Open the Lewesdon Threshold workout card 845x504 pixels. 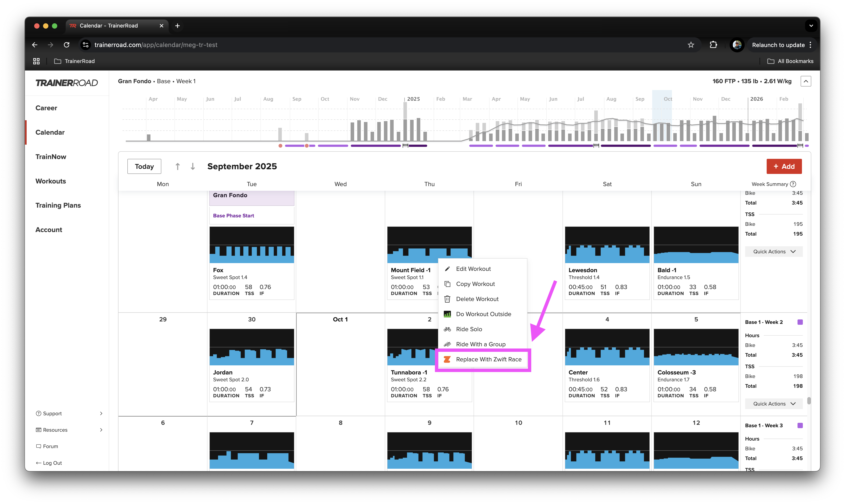[x=607, y=263]
